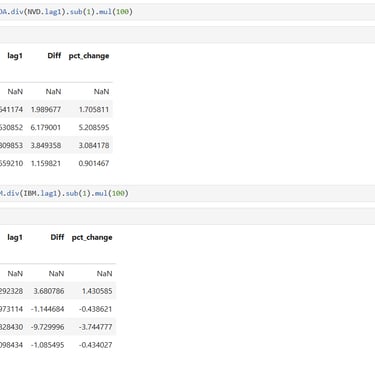375x366 pixels.
Task: Click the value -3.744777
Action: (x=96, y=327)
